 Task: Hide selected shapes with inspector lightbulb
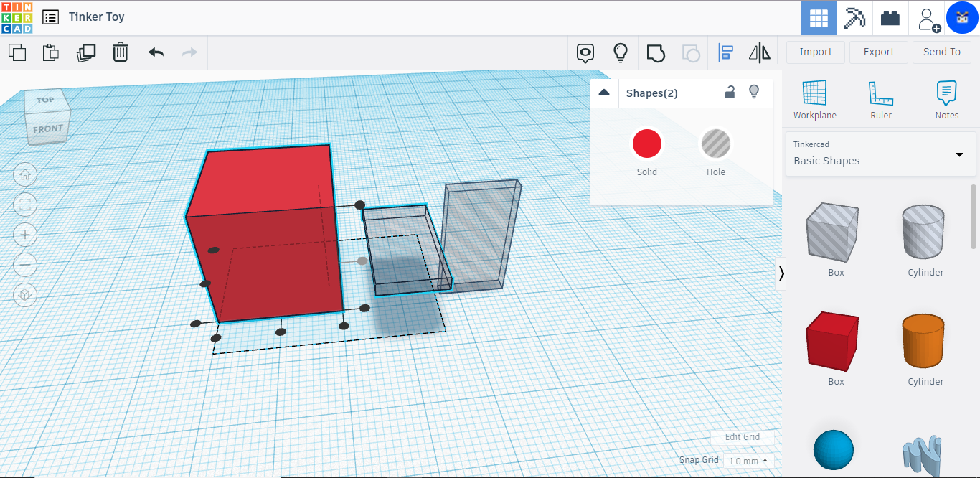point(753,92)
